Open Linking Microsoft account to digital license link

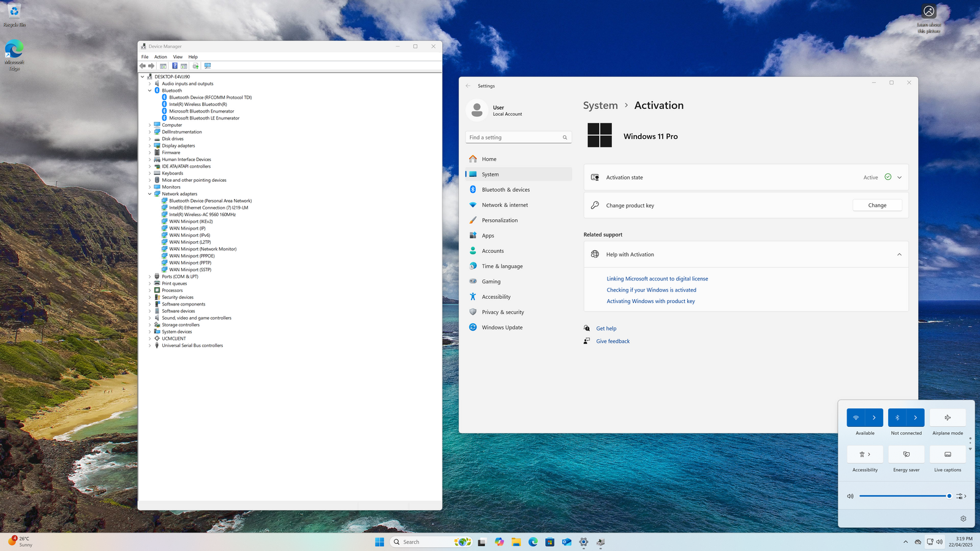[657, 279]
